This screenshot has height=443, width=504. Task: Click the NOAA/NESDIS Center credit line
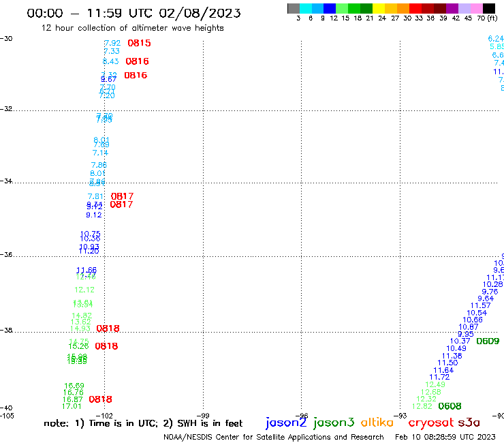coord(274,437)
